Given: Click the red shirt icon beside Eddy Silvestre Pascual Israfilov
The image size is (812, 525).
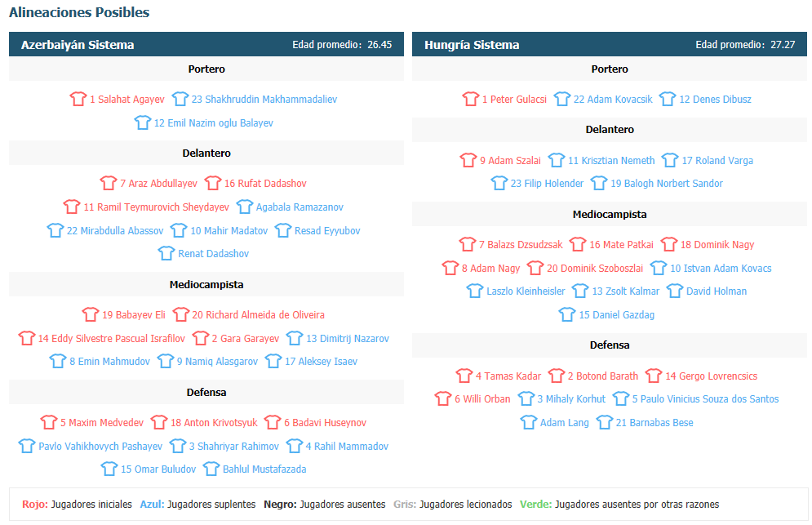Looking at the screenshot, I should click(x=26, y=338).
